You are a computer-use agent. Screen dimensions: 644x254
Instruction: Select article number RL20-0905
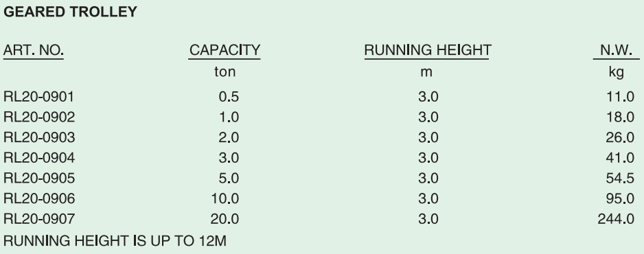[39, 178]
